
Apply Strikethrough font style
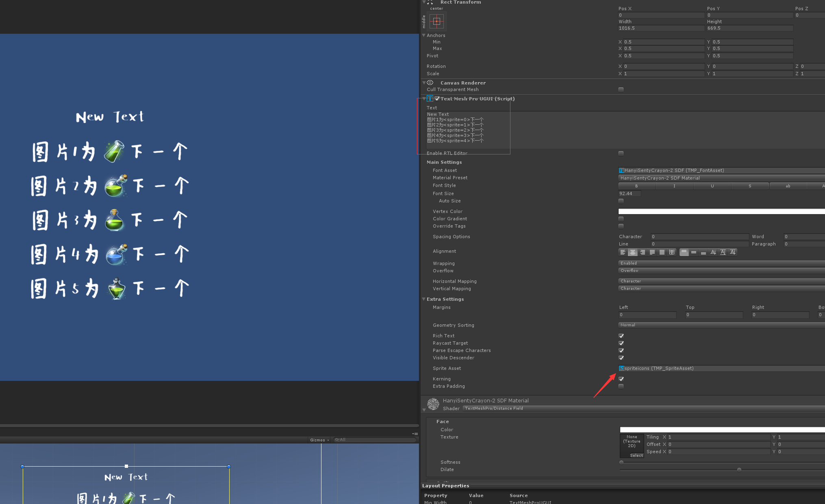coord(750,186)
